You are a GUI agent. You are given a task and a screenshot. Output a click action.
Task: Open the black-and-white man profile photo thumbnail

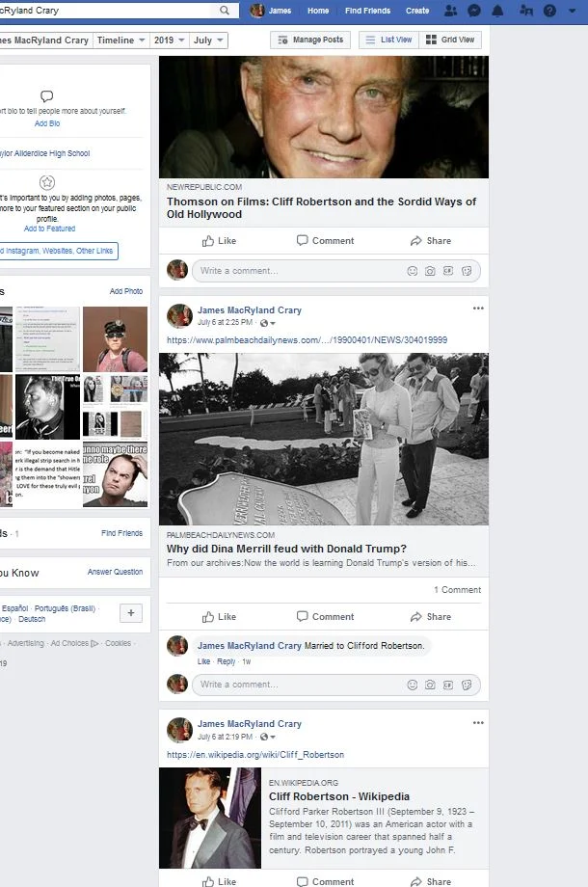click(47, 407)
